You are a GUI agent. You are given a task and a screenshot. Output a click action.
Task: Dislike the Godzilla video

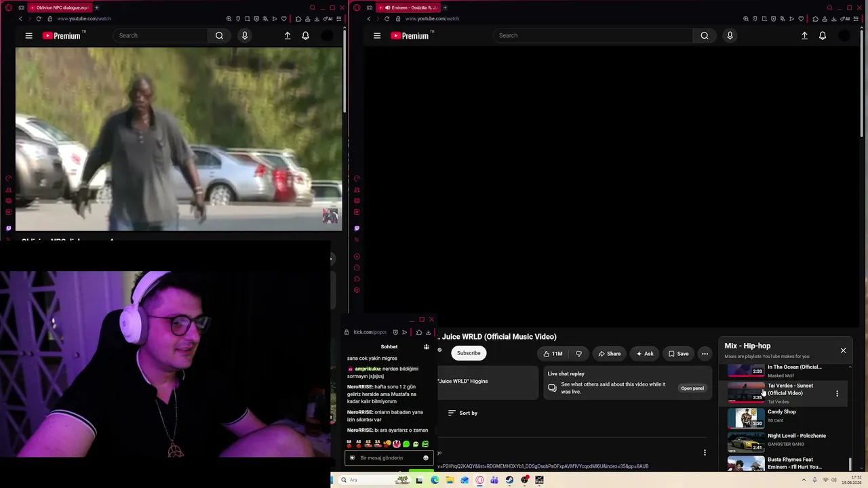[x=578, y=354]
